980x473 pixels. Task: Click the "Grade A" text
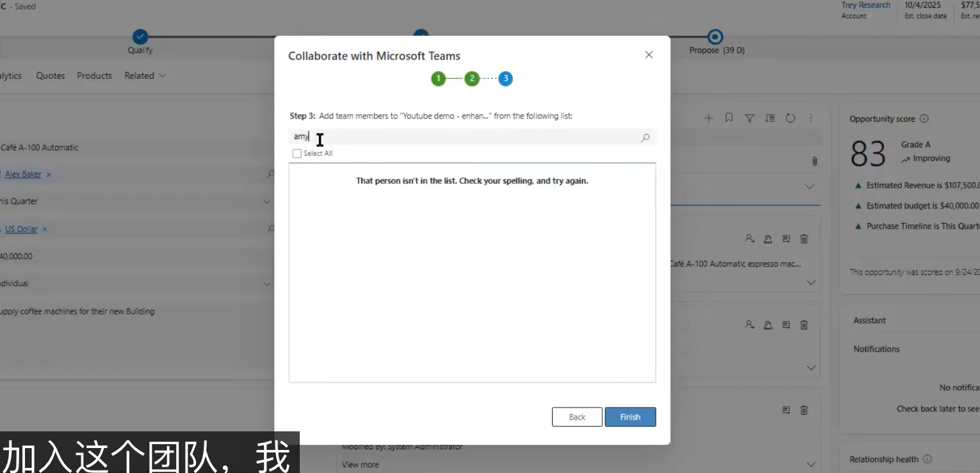click(x=916, y=145)
